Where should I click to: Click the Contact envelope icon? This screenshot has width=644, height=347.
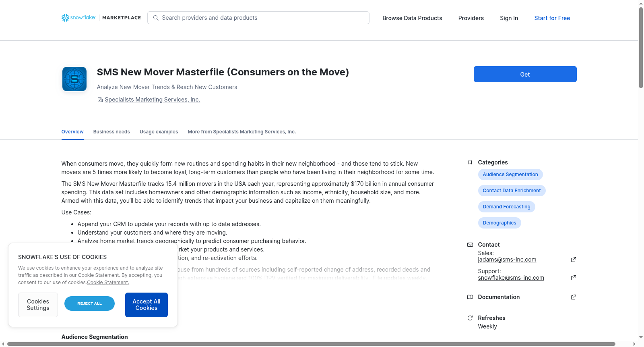click(470, 245)
